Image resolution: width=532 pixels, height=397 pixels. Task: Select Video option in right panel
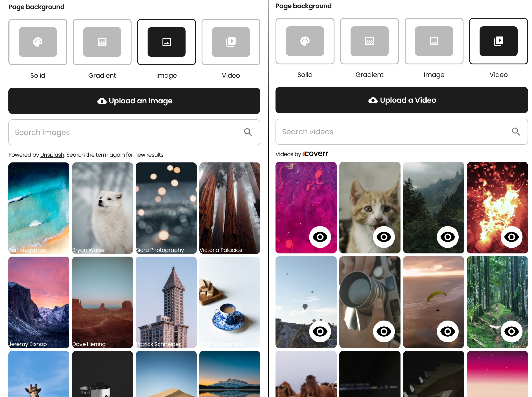(498, 41)
